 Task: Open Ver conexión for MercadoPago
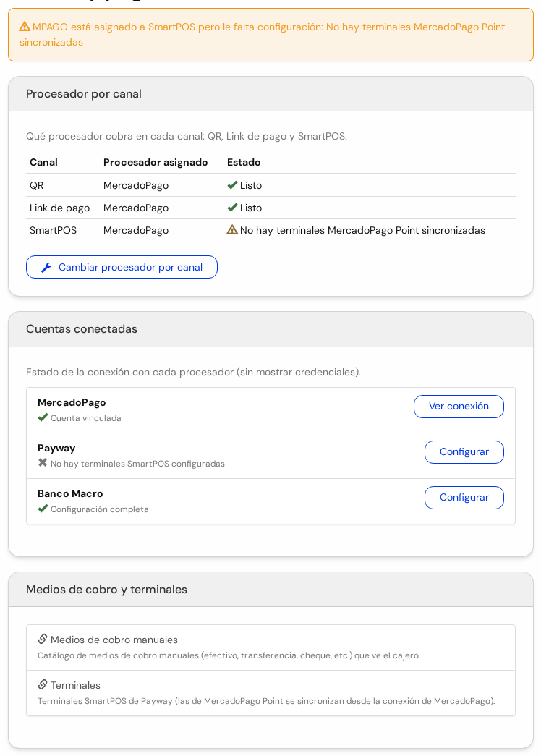pos(459,407)
